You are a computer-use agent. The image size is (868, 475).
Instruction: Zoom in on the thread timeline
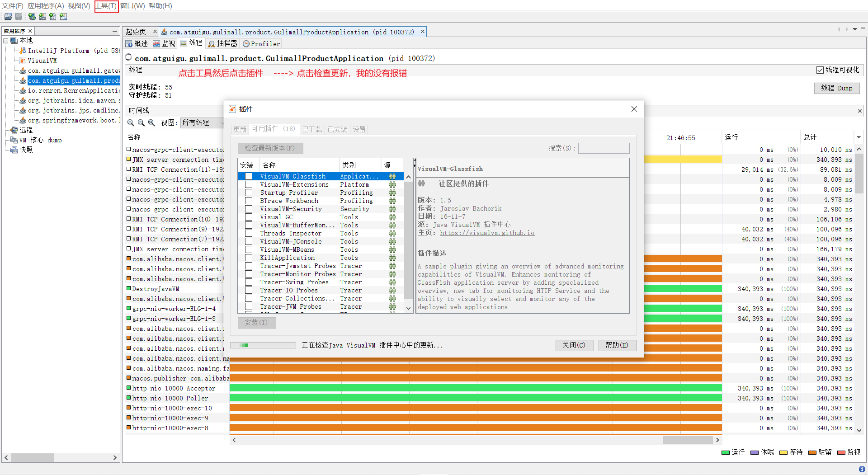[x=131, y=122]
